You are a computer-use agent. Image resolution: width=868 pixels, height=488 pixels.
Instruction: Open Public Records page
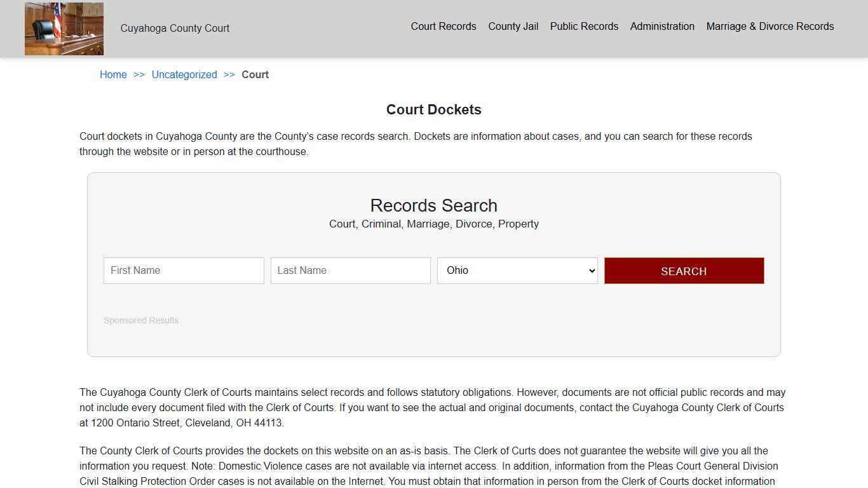[x=584, y=26]
